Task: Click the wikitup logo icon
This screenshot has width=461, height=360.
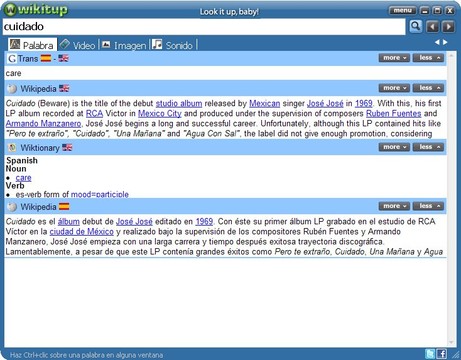Action: (x=10, y=9)
